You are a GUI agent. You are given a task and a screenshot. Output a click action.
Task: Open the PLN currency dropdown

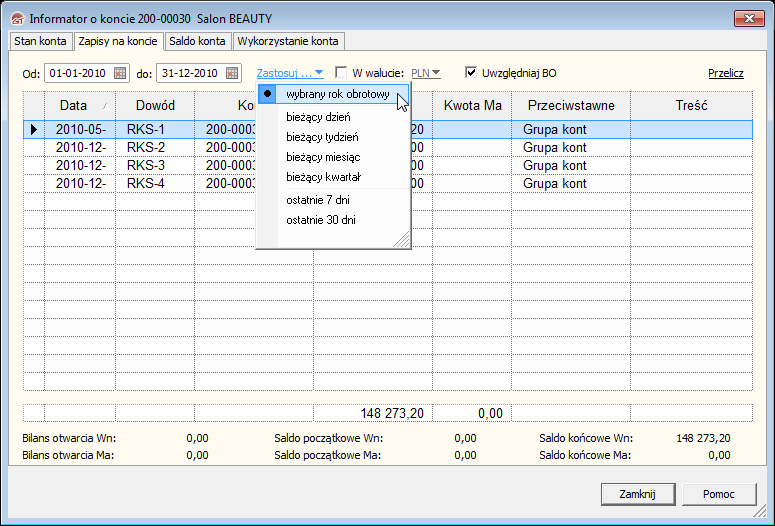[x=426, y=73]
